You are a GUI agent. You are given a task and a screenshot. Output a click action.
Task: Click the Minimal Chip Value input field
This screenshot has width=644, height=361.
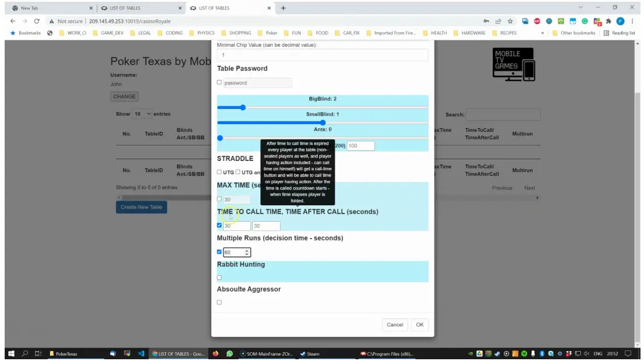tap(322, 55)
